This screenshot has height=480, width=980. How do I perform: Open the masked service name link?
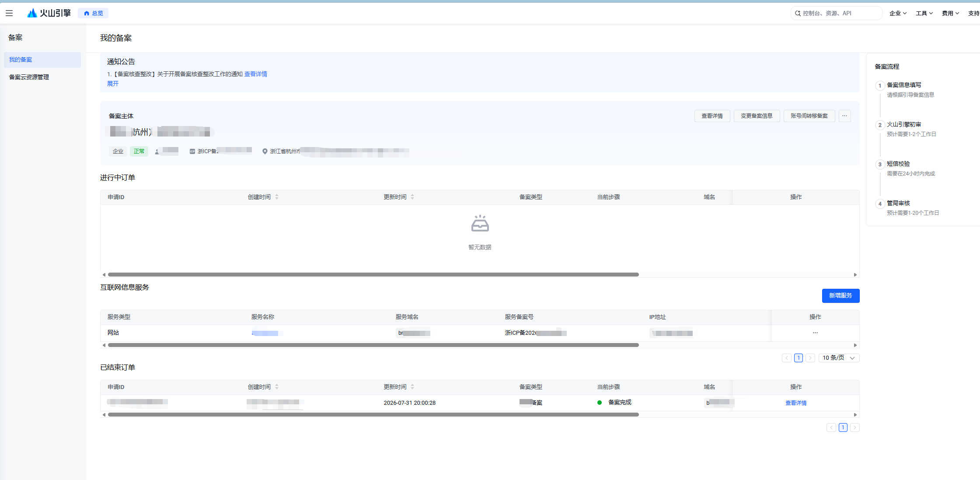(x=265, y=333)
